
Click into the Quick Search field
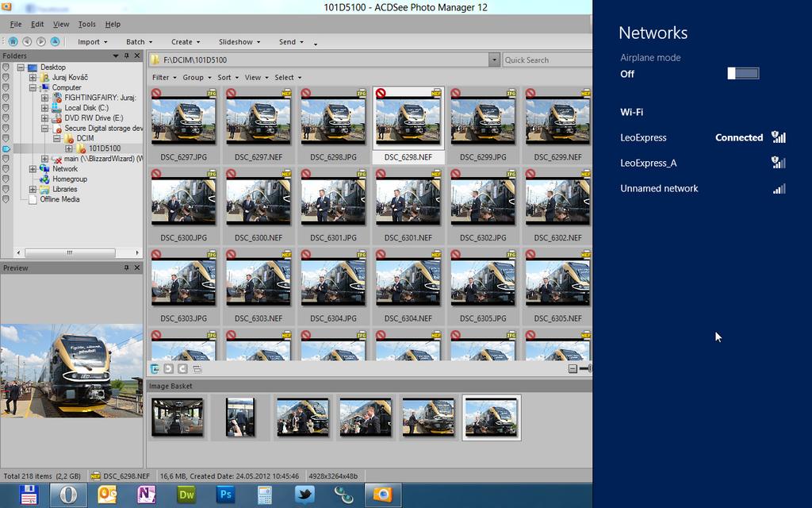[x=547, y=60]
